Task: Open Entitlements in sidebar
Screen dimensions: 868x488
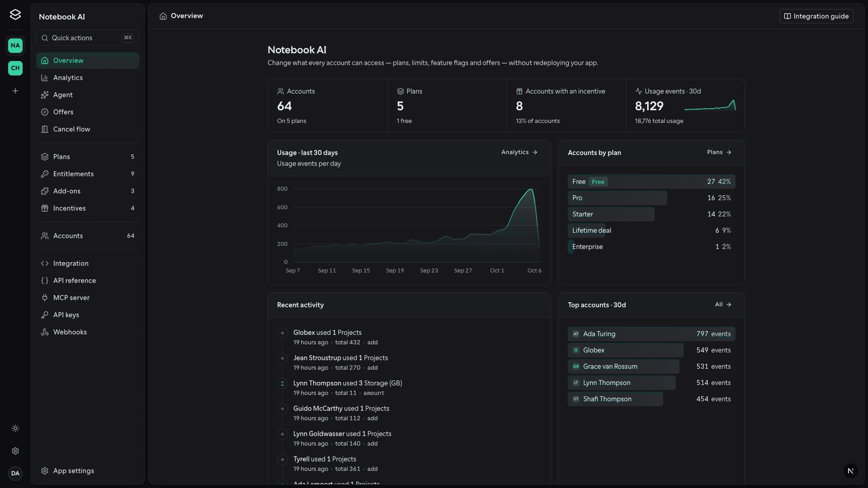Action: pos(88,174)
